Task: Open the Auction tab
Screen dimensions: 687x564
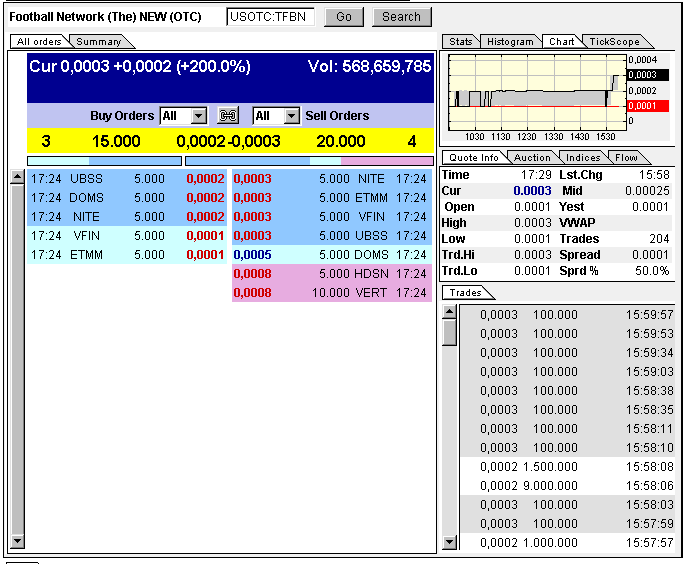Action: coord(532,157)
